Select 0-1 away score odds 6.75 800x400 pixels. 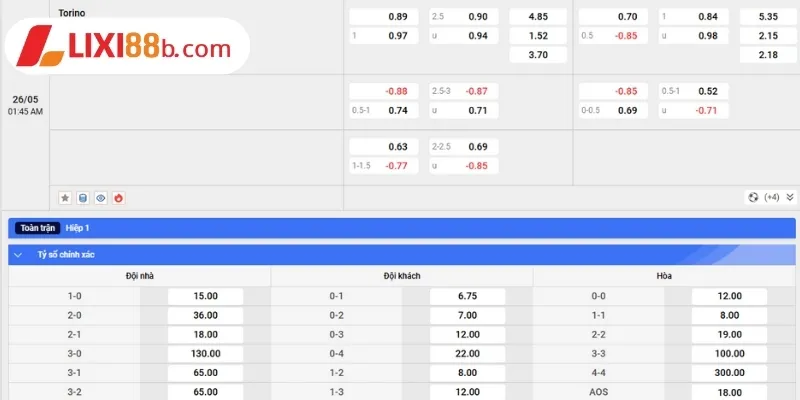pyautogui.click(x=468, y=296)
